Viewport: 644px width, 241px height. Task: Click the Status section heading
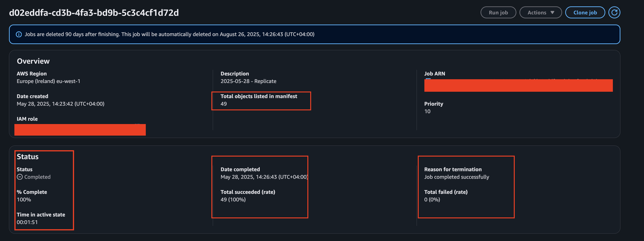[28, 157]
